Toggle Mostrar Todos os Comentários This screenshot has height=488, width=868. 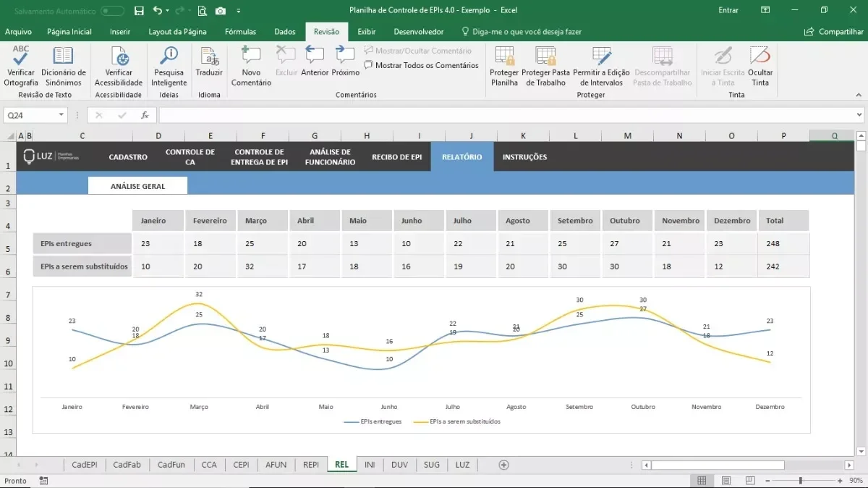421,65
